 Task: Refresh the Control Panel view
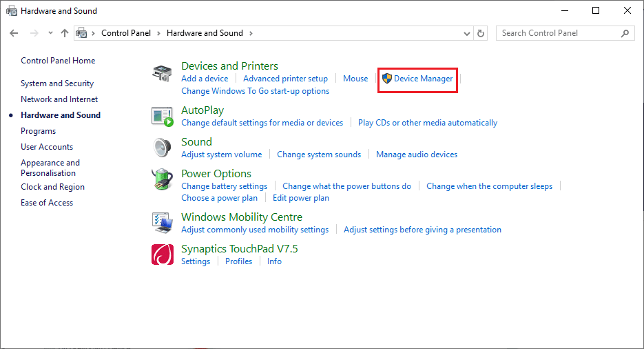[481, 33]
